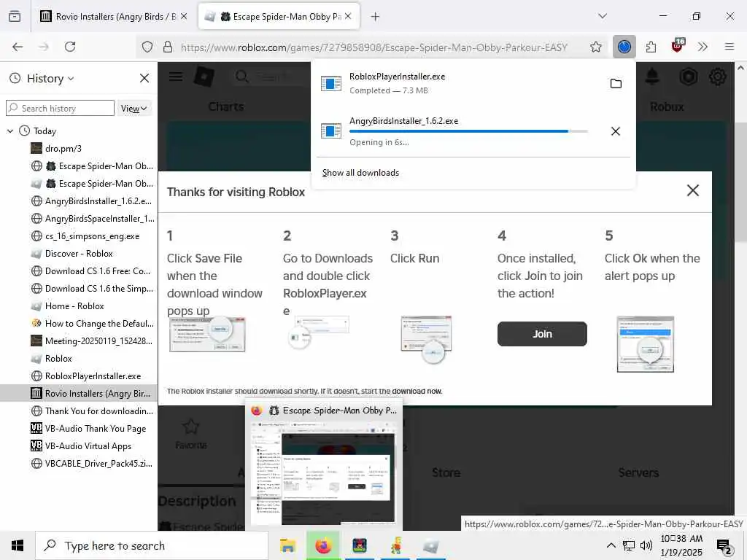This screenshot has width=747, height=560.
Task: Click the AngryBirdsInstaller download progress bar
Action: tap(468, 131)
